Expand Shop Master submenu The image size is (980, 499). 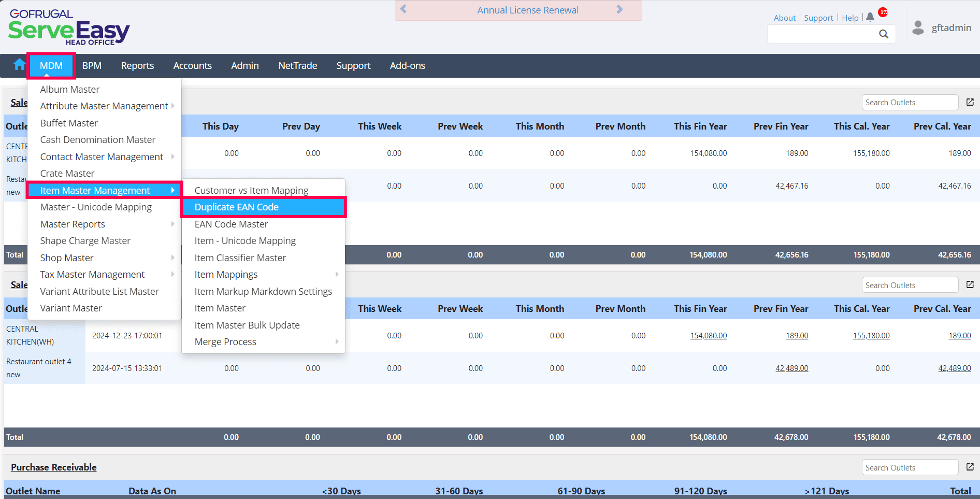pos(172,258)
